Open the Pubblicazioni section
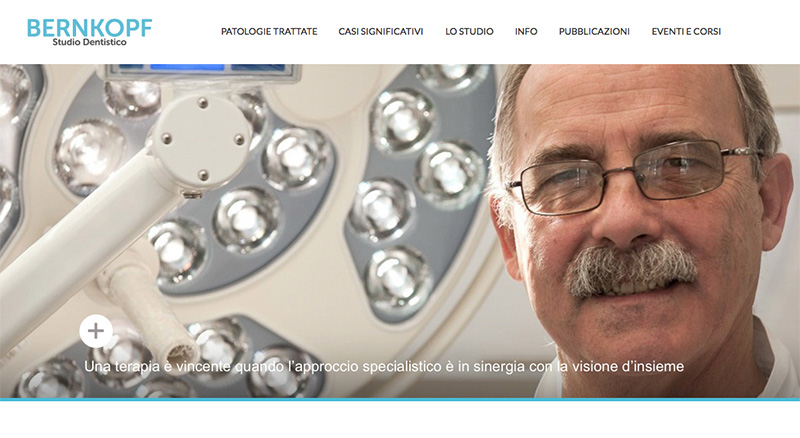The image size is (800, 438). pos(594,32)
